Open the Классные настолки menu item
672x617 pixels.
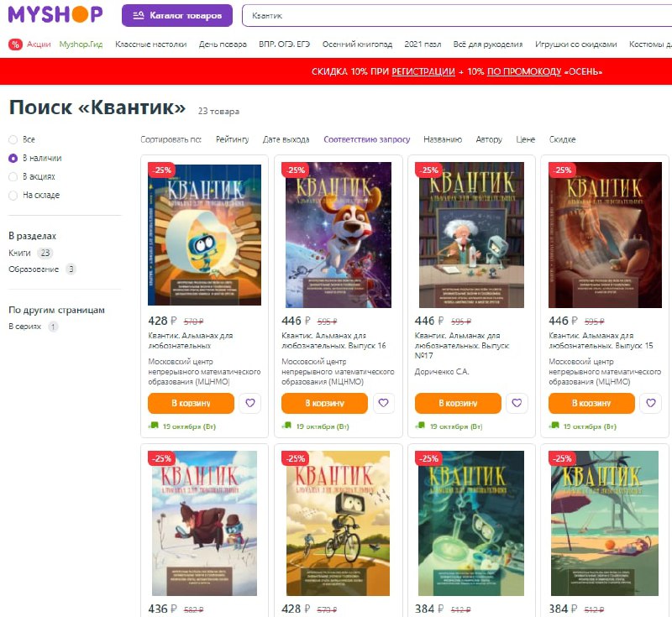point(151,44)
